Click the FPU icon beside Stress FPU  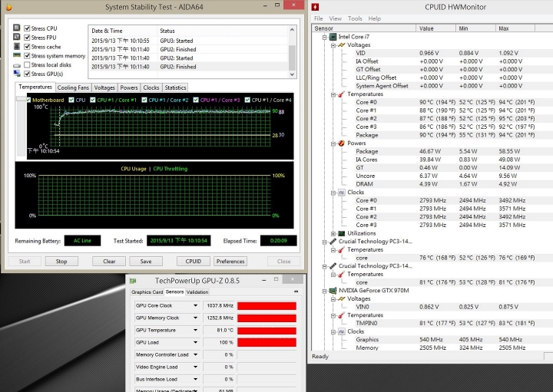point(16,37)
